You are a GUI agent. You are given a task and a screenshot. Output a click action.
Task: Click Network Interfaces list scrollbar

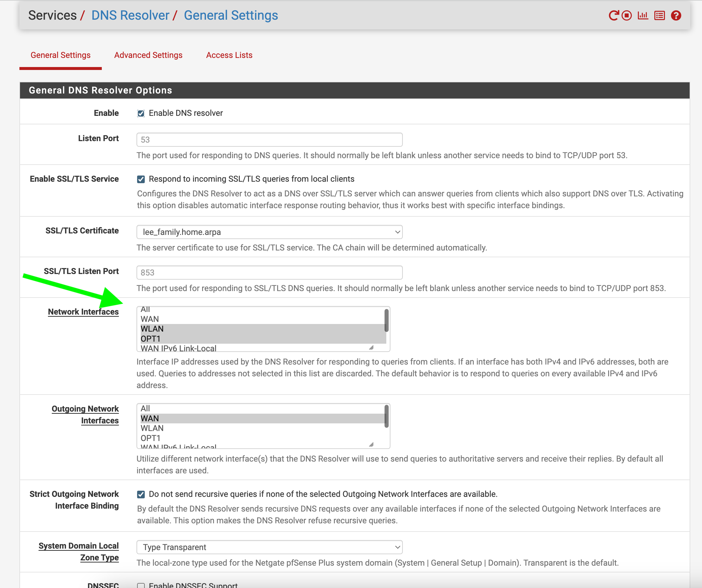[386, 320]
